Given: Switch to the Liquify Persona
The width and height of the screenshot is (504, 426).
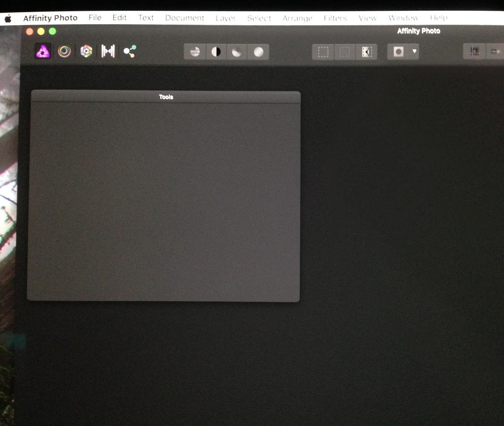Looking at the screenshot, I should pos(64,51).
